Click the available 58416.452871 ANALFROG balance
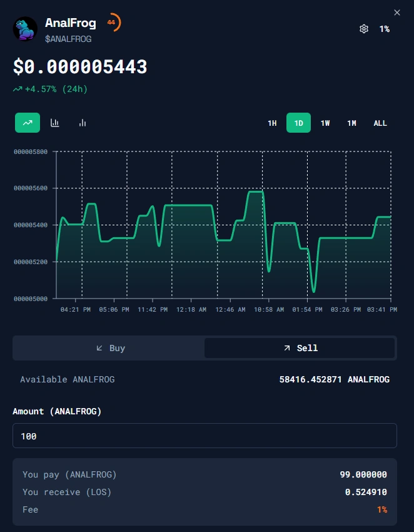 334,379
